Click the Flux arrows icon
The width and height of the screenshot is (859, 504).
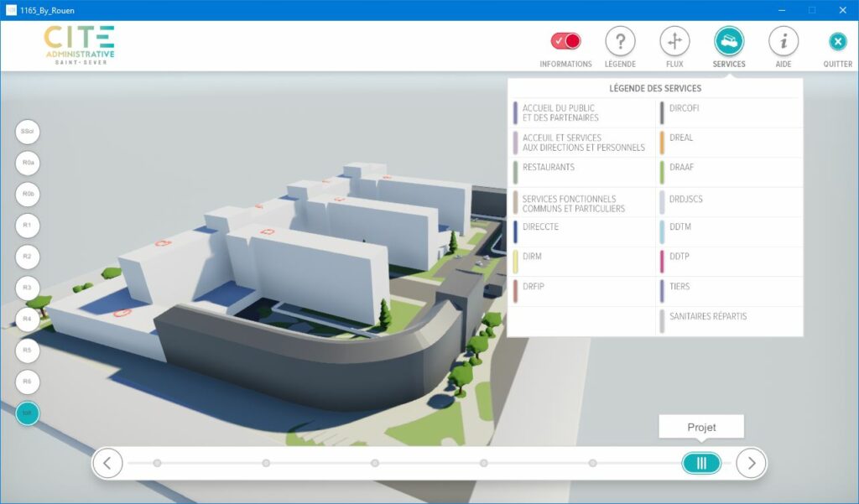click(674, 41)
